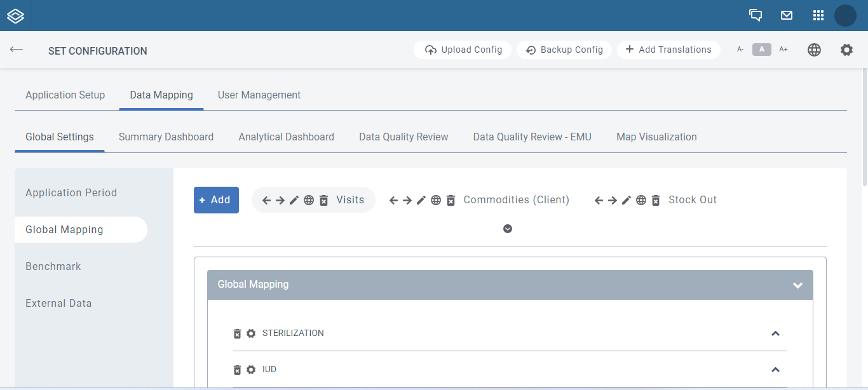Click the edit pencil icon for Visits
This screenshot has width=868, height=390.
(294, 199)
